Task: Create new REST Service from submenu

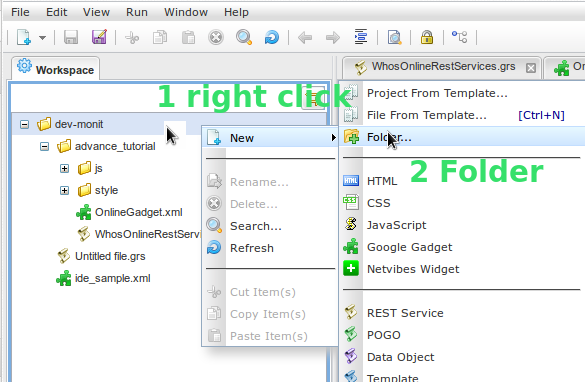Action: tap(463, 313)
